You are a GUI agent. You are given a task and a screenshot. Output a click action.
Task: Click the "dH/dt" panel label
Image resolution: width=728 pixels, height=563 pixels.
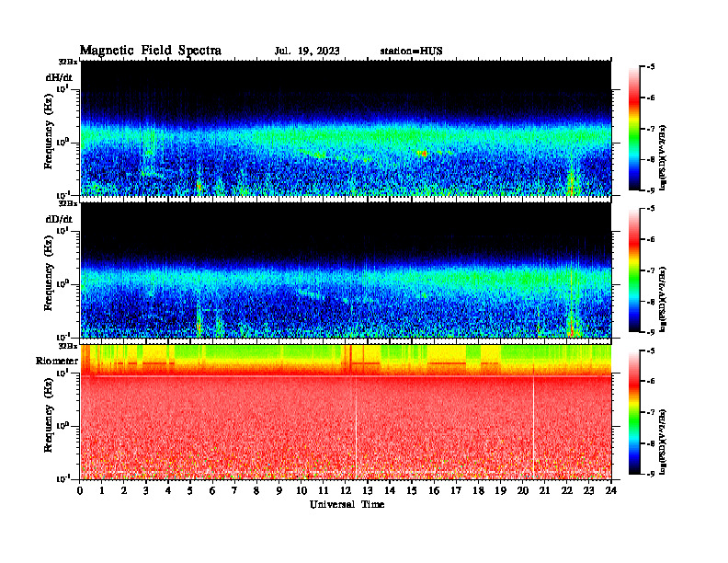tap(59, 78)
